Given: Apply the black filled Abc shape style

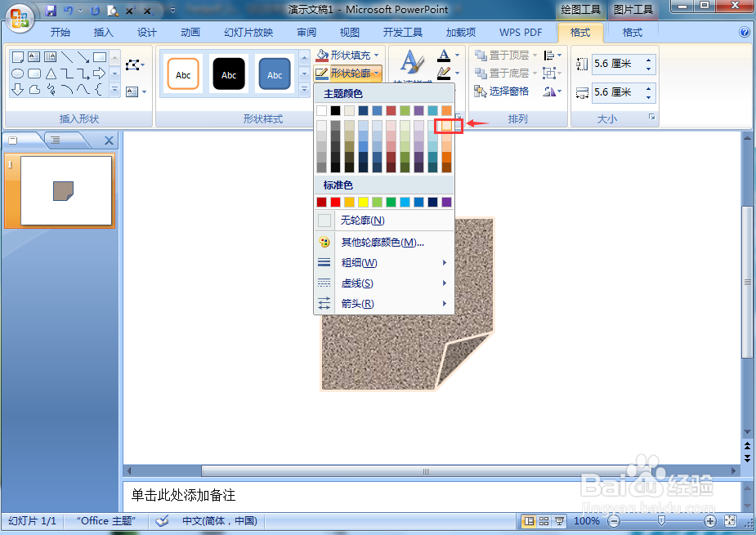Looking at the screenshot, I should 229,74.
